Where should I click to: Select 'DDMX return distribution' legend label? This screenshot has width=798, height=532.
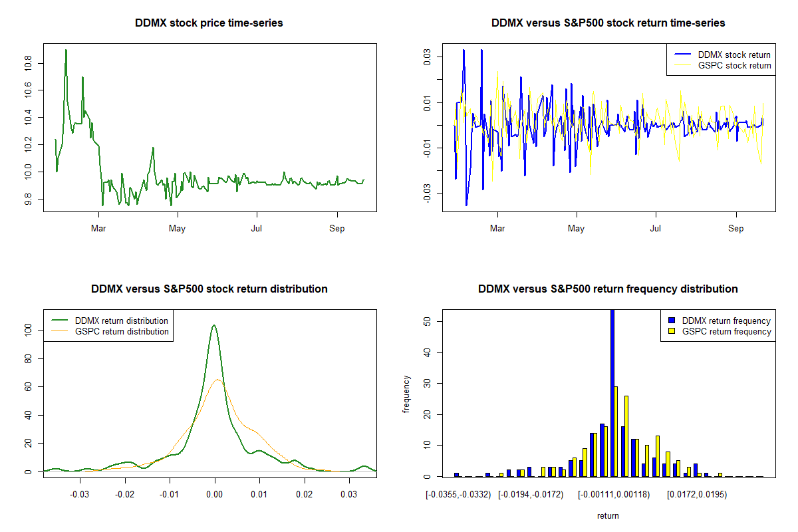pyautogui.click(x=122, y=321)
